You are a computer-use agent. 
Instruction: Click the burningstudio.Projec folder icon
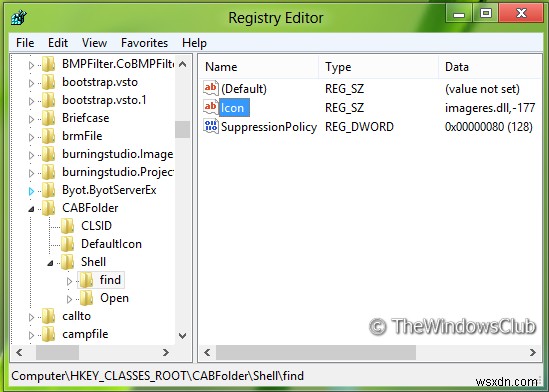click(48, 172)
